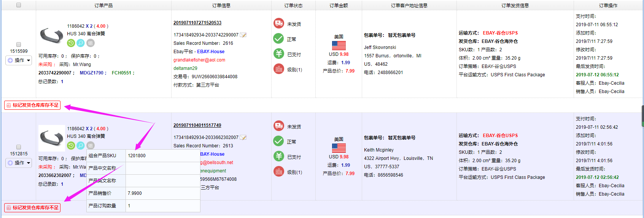Click 订单状态 column header

pyautogui.click(x=293, y=5)
